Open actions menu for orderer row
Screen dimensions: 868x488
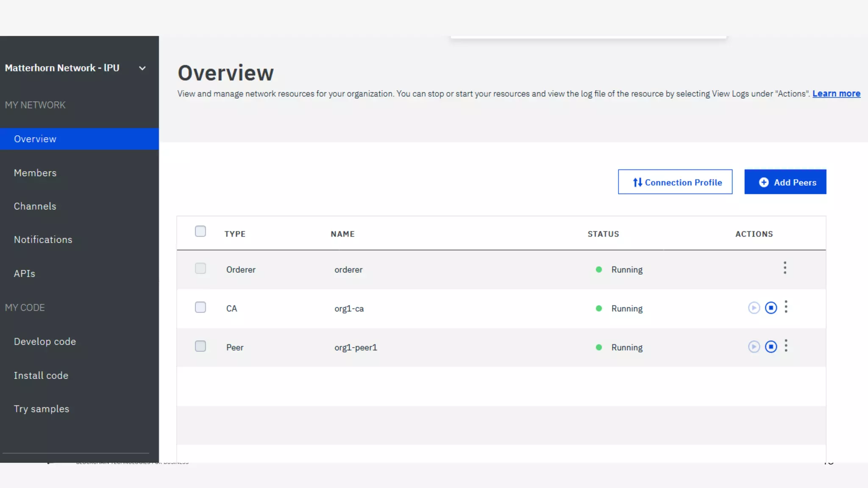[x=785, y=268]
